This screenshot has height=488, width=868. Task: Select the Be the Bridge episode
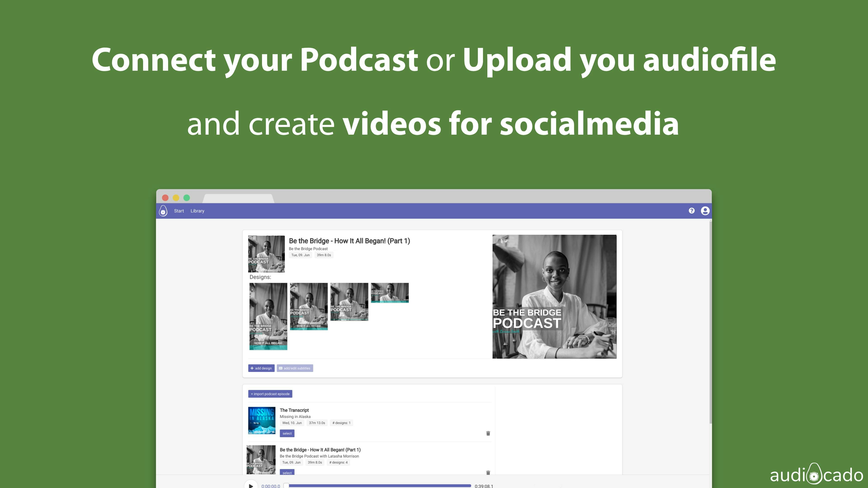pos(287,472)
